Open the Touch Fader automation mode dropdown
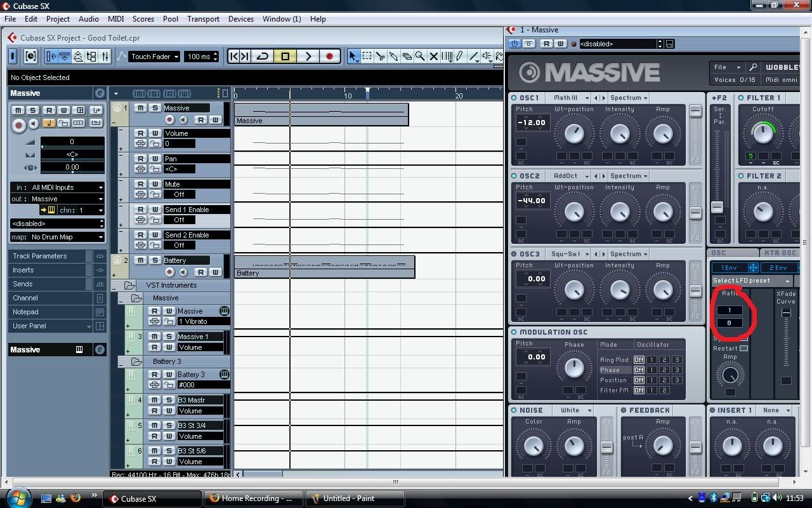The width and height of the screenshot is (812, 508). (x=155, y=57)
